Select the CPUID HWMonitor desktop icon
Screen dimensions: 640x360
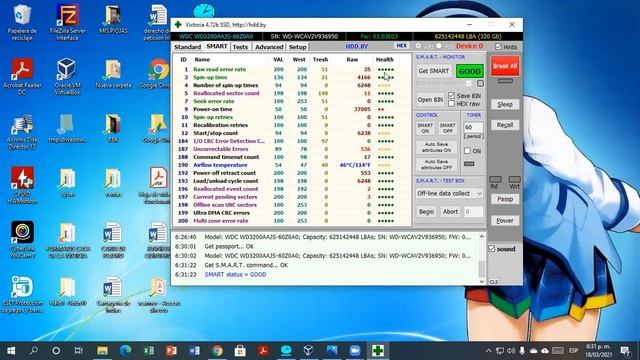click(x=22, y=185)
